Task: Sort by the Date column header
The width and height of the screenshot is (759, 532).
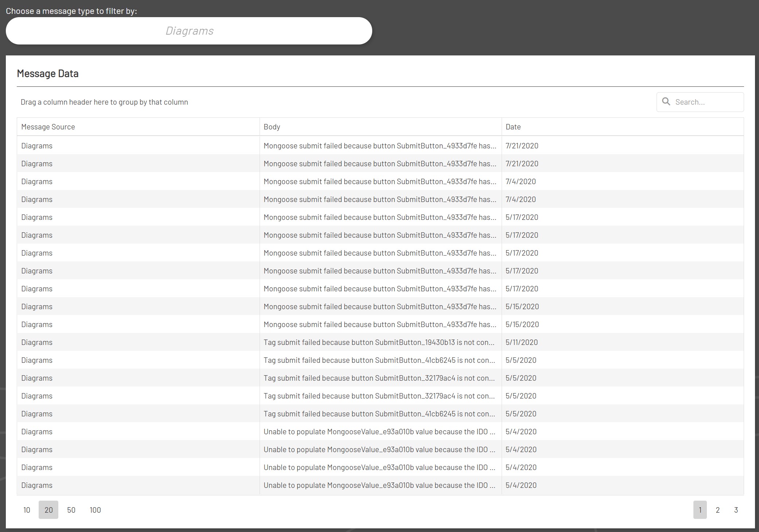Action: pyautogui.click(x=513, y=127)
